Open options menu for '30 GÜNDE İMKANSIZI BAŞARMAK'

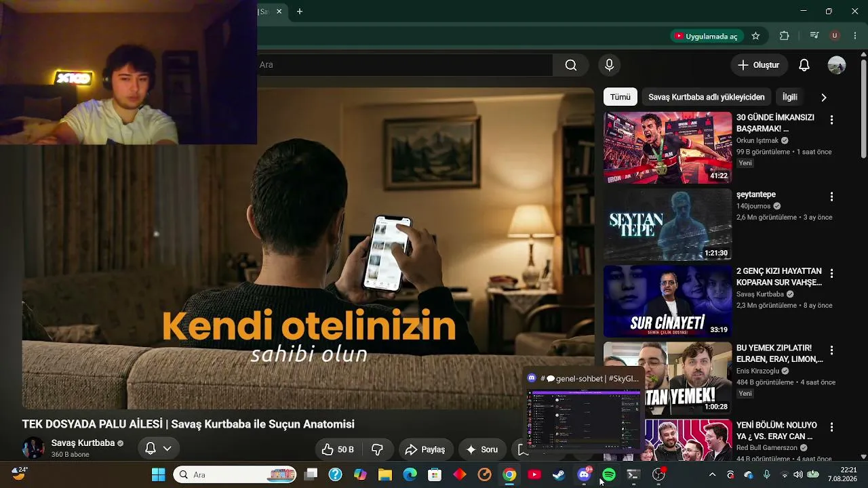831,120
